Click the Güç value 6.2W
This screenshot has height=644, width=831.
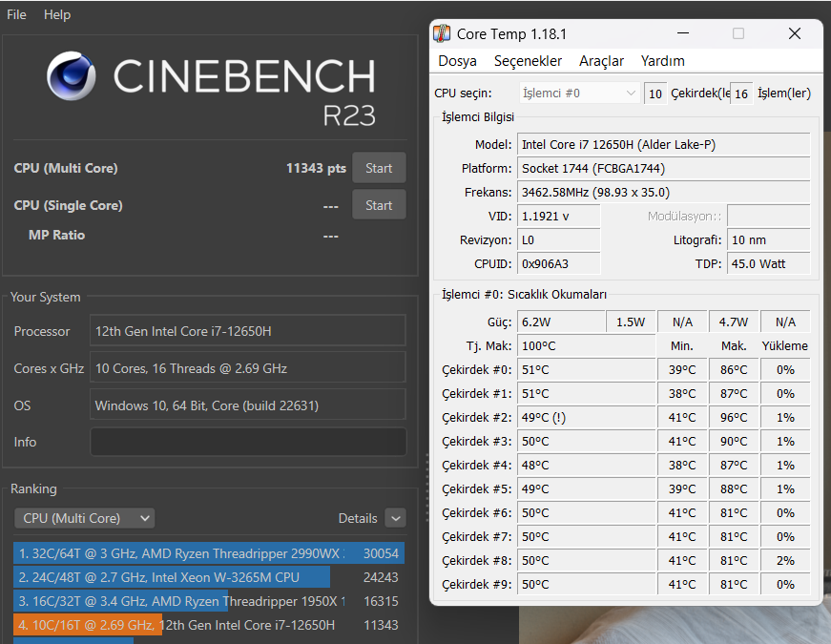coord(561,322)
